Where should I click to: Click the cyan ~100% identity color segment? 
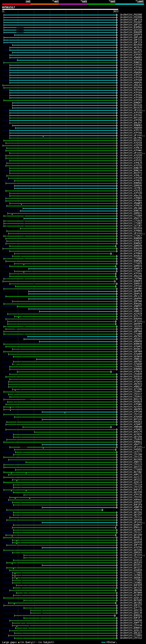point(130,4)
